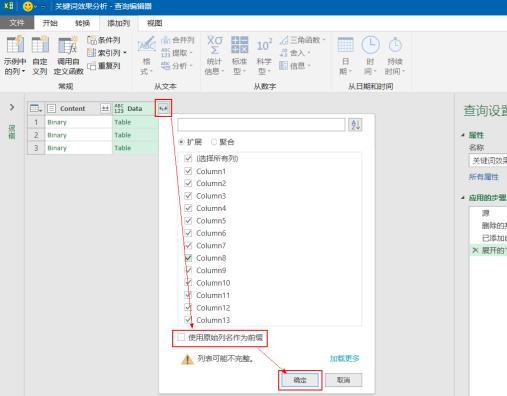This screenshot has width=507, height=396.
Task: Click the column search input field
Action: pos(261,125)
